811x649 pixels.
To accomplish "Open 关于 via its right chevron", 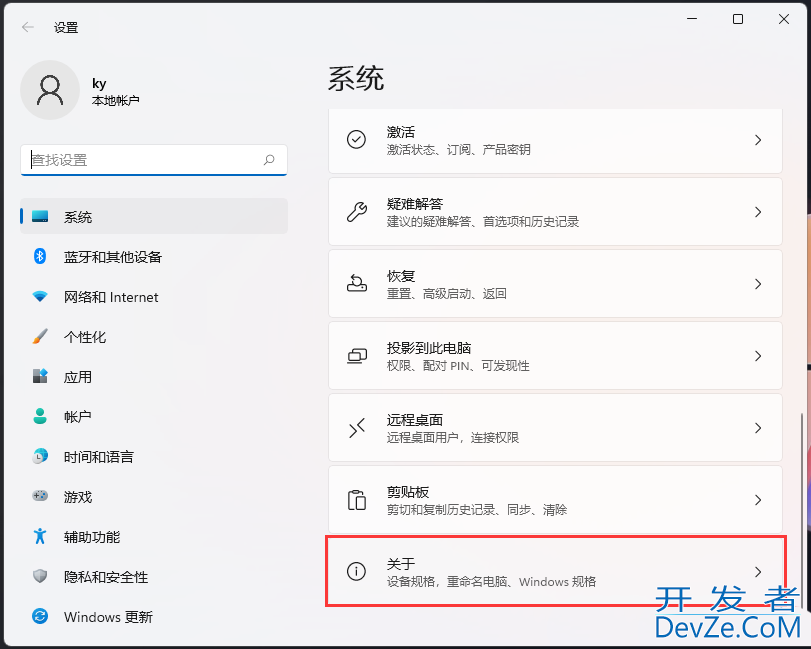I will coord(758,571).
